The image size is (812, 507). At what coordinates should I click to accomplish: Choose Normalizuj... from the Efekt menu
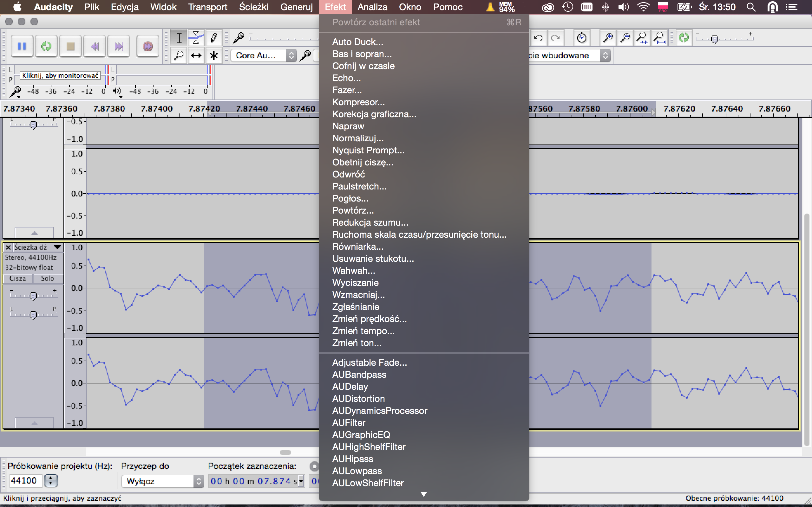coord(358,138)
